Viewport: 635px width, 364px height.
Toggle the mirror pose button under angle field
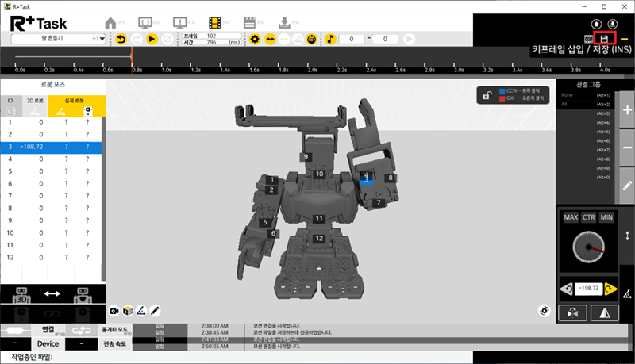(605, 313)
